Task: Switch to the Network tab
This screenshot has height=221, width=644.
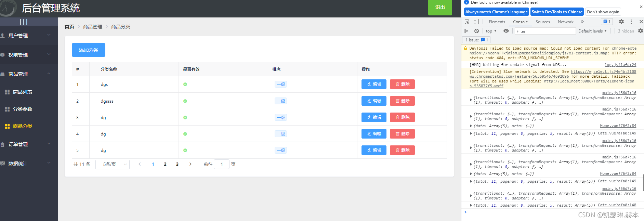Action: 566,22
